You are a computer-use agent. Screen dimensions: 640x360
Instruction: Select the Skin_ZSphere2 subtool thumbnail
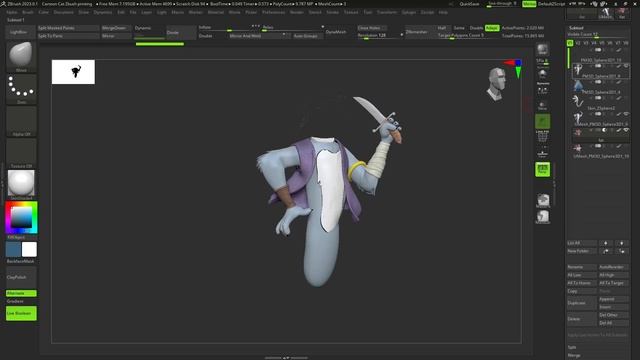coord(578,102)
